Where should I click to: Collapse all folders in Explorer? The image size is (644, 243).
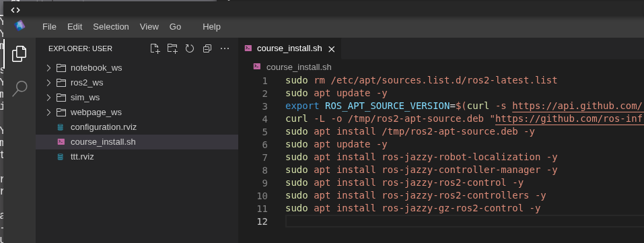coord(207,48)
